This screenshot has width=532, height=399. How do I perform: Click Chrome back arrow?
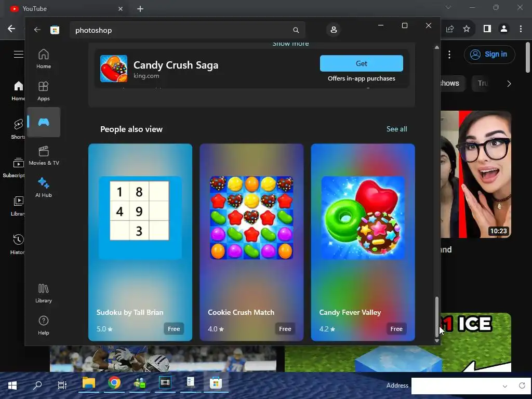11,29
